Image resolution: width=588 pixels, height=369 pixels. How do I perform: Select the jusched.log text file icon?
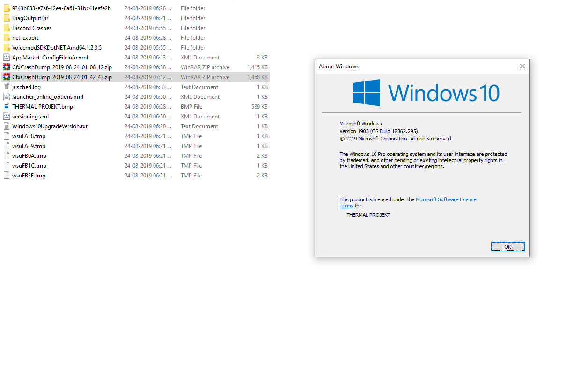[x=7, y=87]
